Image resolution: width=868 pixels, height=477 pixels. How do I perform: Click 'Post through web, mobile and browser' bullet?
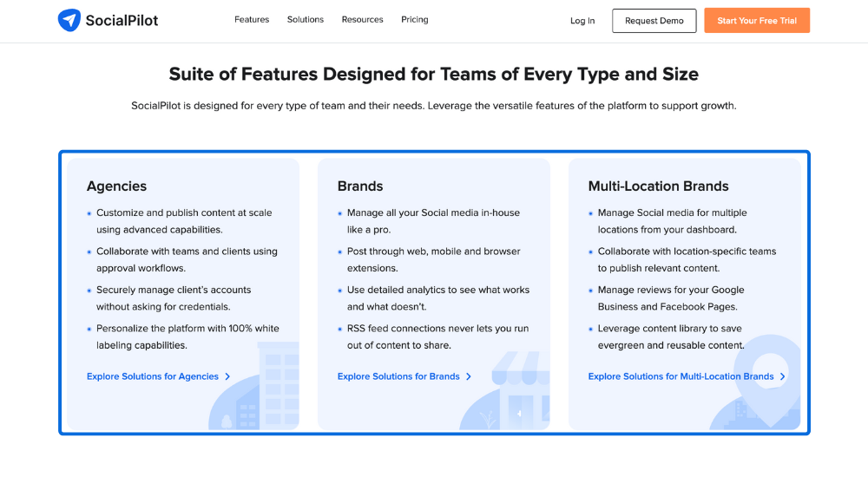[434, 259]
